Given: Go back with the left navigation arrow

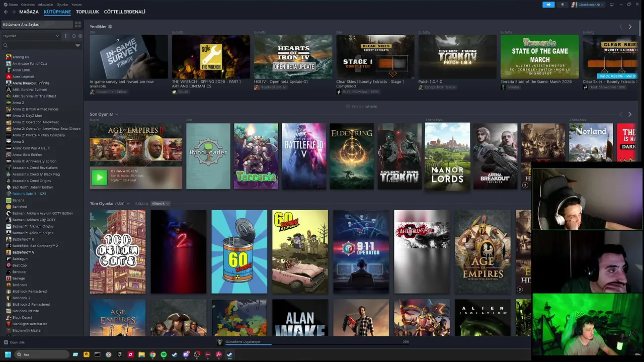Looking at the screenshot, I should (x=7, y=12).
